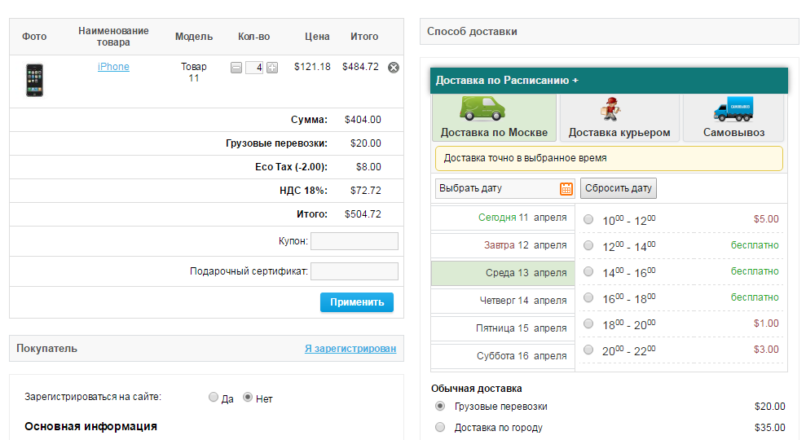Click the blue truck pickup icon
This screenshot has width=806, height=440.
[734, 109]
